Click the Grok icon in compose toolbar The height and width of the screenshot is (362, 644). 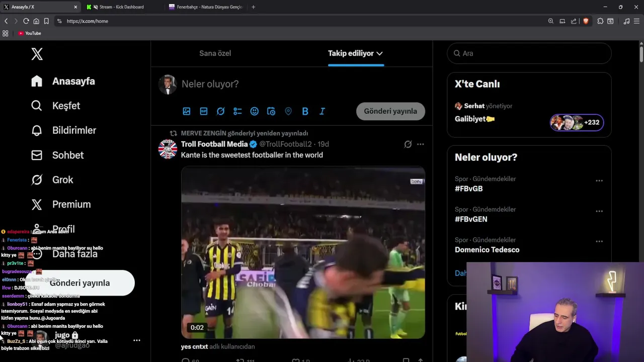point(220,111)
